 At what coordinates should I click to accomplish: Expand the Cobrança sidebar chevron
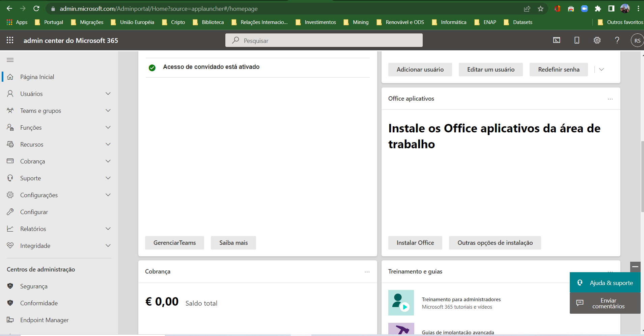tap(108, 161)
